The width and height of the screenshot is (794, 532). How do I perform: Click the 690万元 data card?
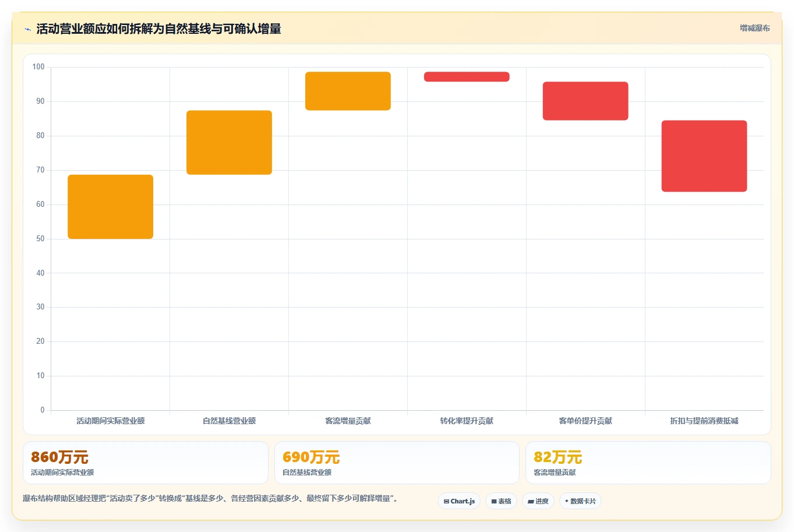(x=397, y=463)
